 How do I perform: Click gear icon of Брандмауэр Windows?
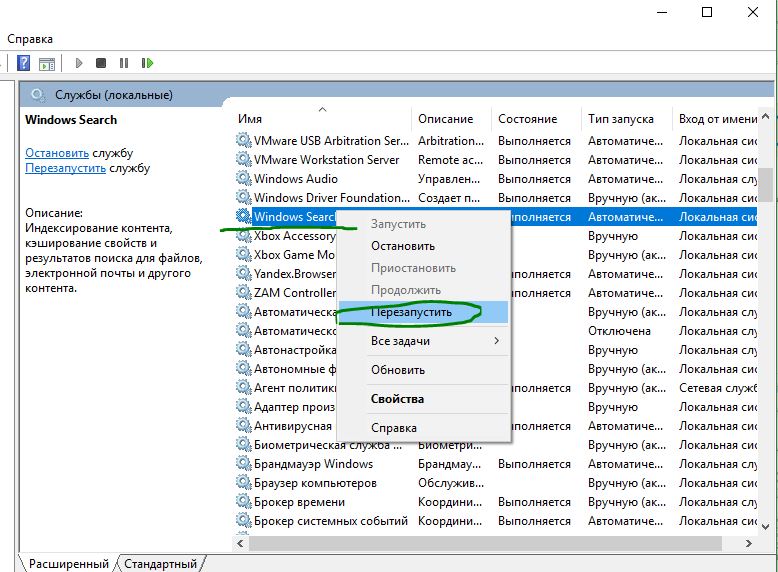coord(243,463)
